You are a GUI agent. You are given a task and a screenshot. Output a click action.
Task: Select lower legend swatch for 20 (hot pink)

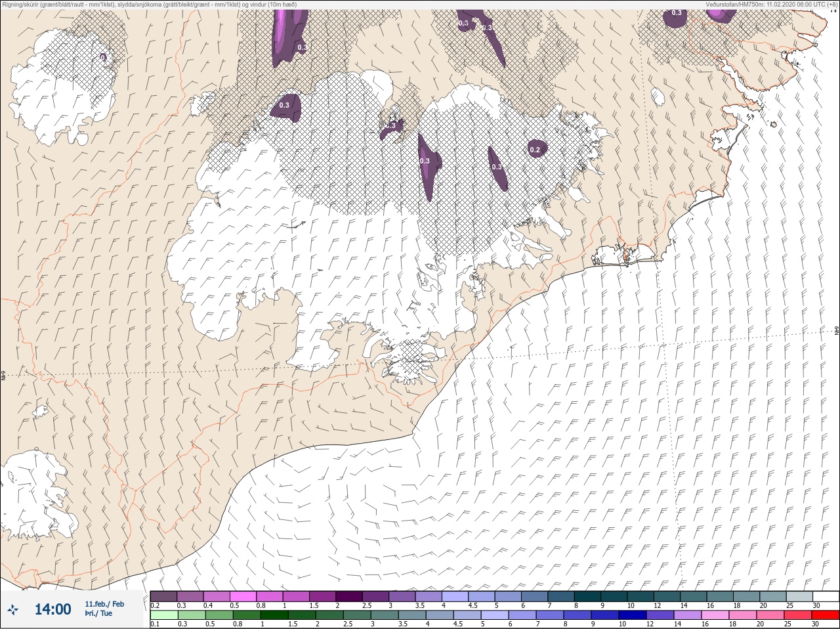(x=770, y=615)
